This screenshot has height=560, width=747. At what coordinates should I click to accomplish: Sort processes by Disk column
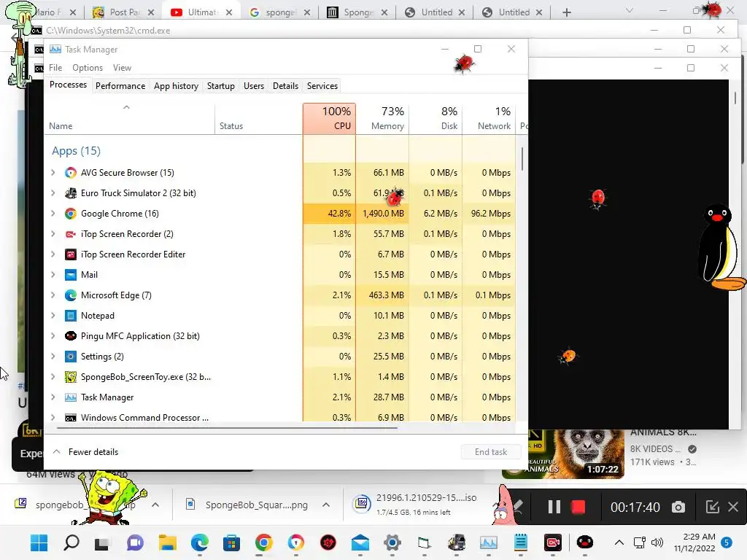coord(436,119)
